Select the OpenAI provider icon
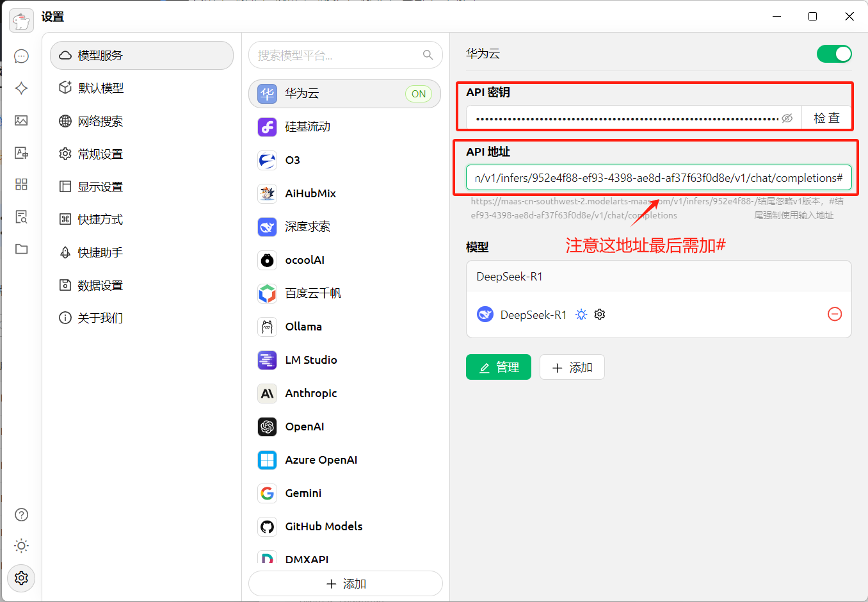The width and height of the screenshot is (868, 602). [x=267, y=427]
